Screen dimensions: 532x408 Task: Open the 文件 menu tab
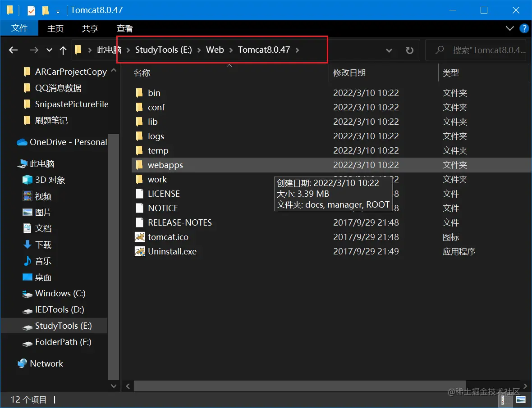pos(19,28)
